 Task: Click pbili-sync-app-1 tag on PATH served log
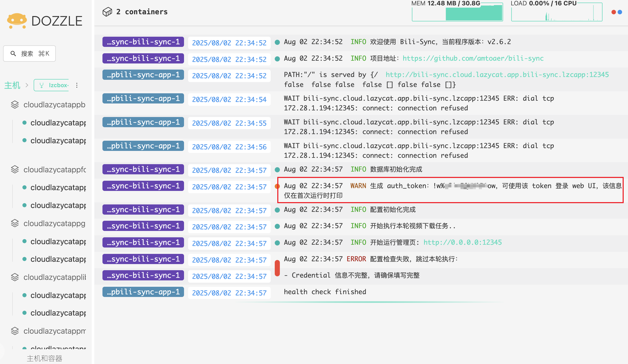(143, 75)
